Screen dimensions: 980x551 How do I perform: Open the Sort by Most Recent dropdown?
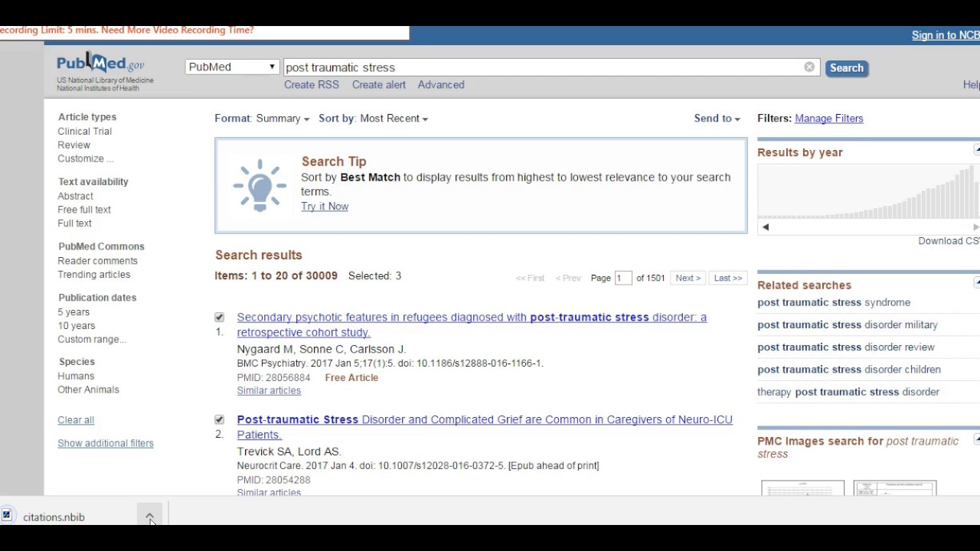[x=374, y=119]
